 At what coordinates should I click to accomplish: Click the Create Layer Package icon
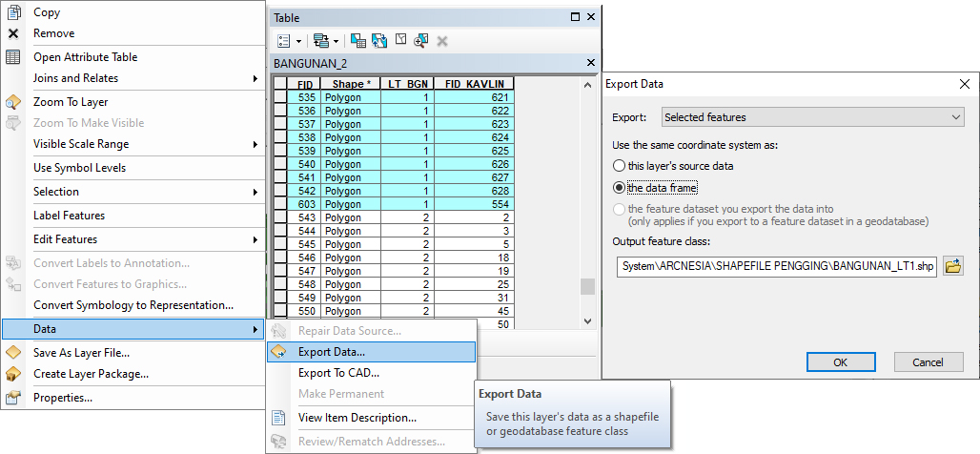pos(13,374)
